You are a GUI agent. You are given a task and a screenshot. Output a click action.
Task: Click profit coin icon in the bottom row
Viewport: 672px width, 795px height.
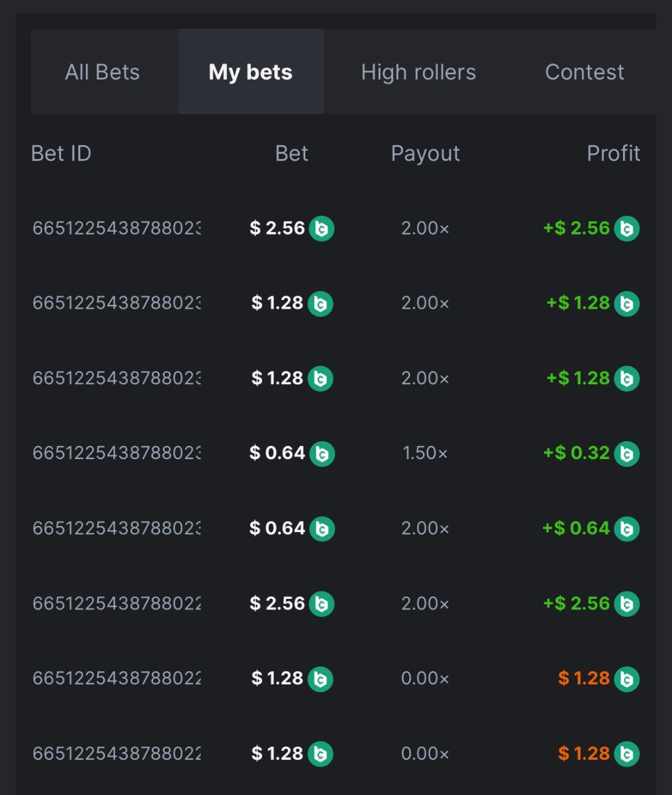click(626, 754)
